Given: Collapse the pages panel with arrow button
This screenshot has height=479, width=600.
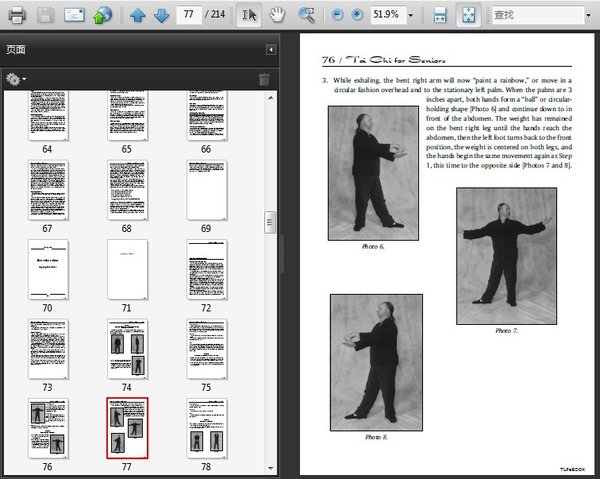Looking at the screenshot, I should click(x=270, y=49).
